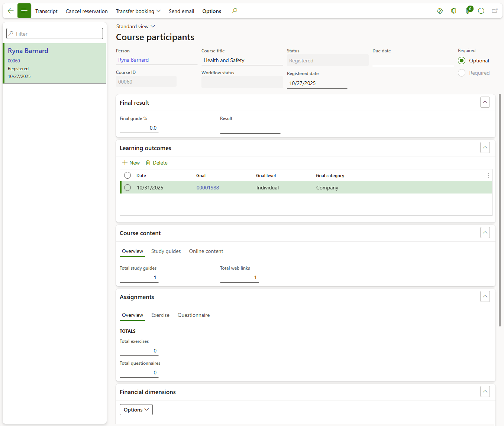Click the Cancel reservation button

coord(87,11)
